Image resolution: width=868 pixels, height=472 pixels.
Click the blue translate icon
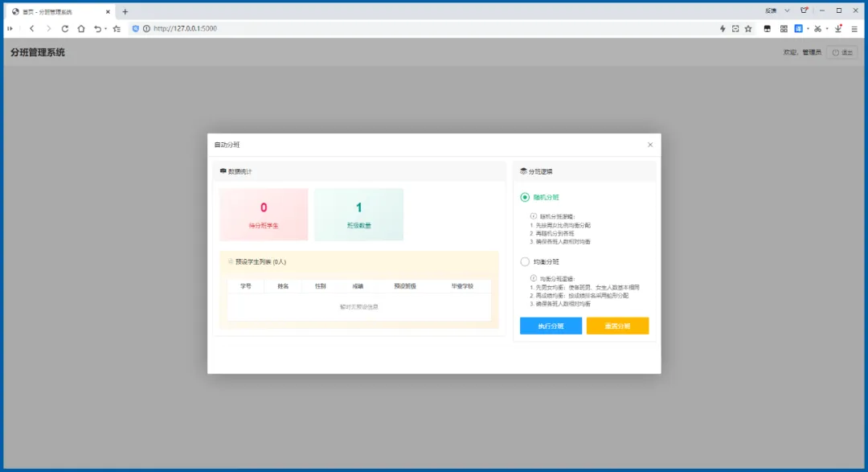click(x=798, y=28)
